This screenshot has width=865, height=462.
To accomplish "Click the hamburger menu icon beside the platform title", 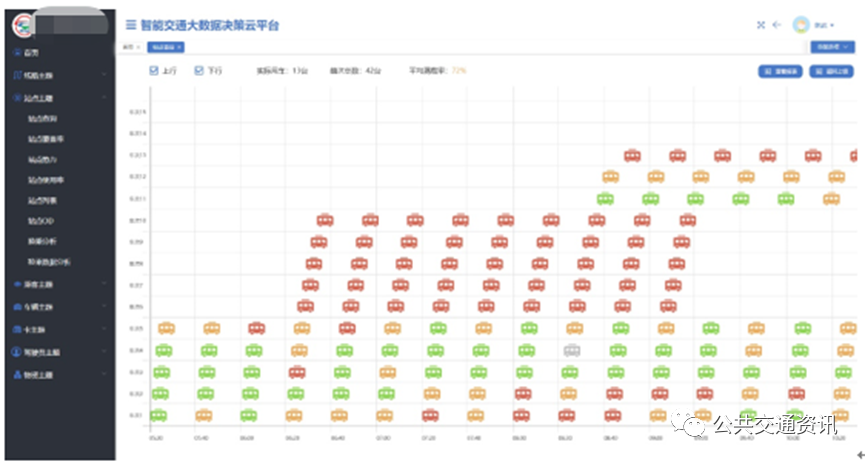I will [130, 24].
